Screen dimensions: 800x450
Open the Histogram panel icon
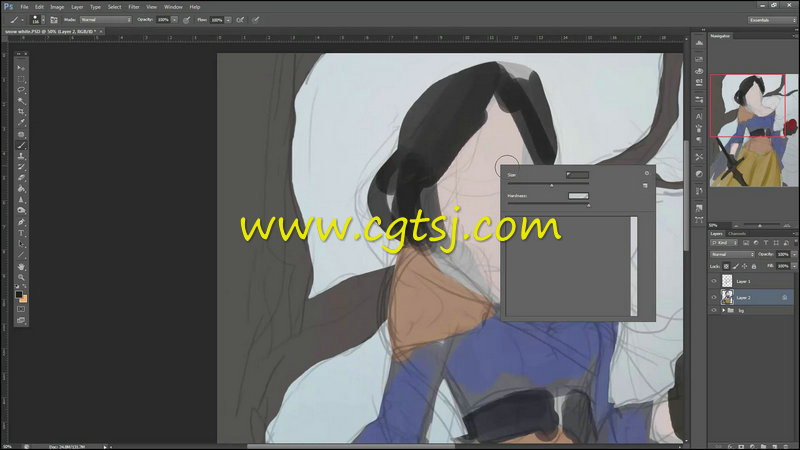click(699, 44)
